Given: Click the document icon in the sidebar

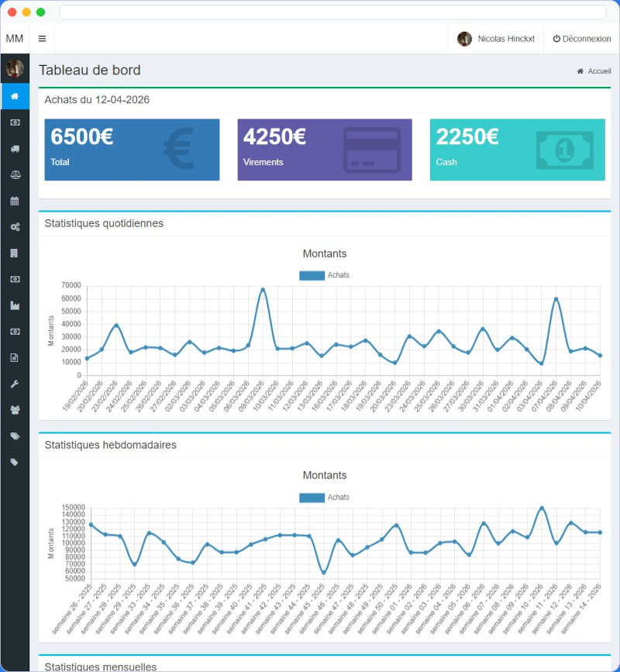Looking at the screenshot, I should tap(15, 357).
